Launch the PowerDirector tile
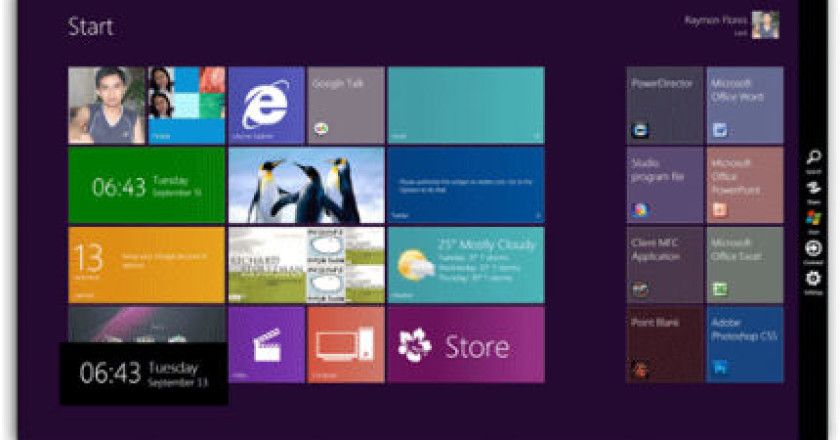The height and width of the screenshot is (440, 840). 665,106
